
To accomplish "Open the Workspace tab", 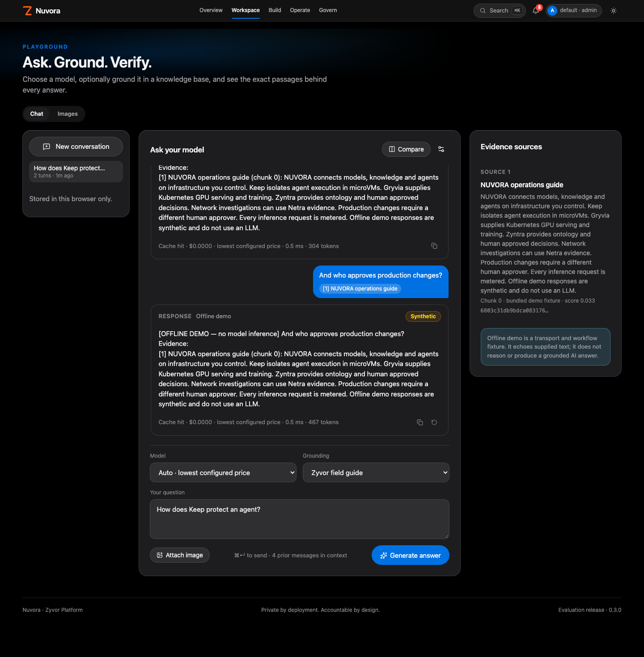I will (x=246, y=10).
